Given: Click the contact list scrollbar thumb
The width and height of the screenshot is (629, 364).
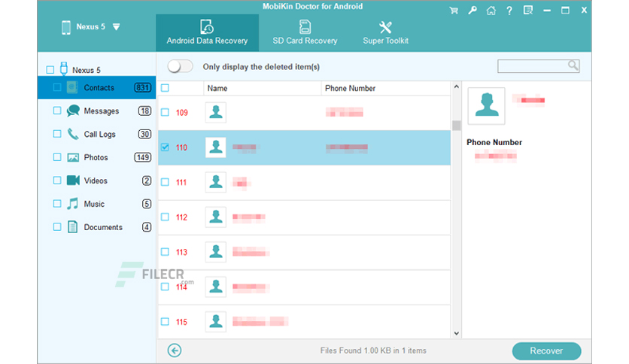Looking at the screenshot, I should point(457,126).
